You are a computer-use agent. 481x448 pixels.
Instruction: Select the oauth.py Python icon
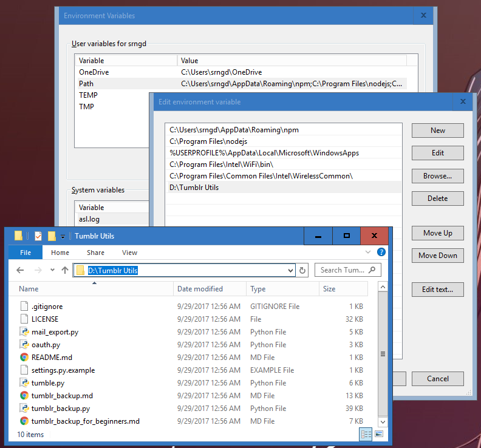[24, 345]
